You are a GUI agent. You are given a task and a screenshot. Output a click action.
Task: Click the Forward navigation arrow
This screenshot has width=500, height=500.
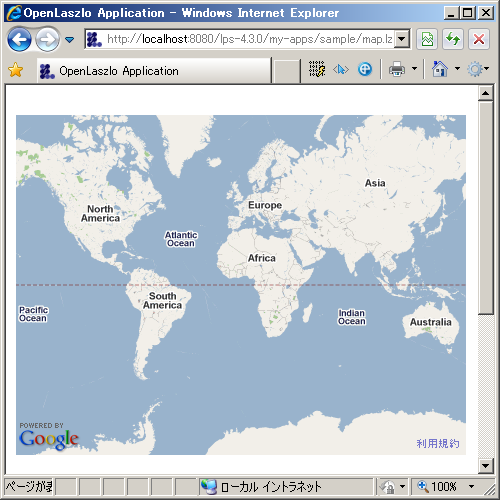pos(47,40)
